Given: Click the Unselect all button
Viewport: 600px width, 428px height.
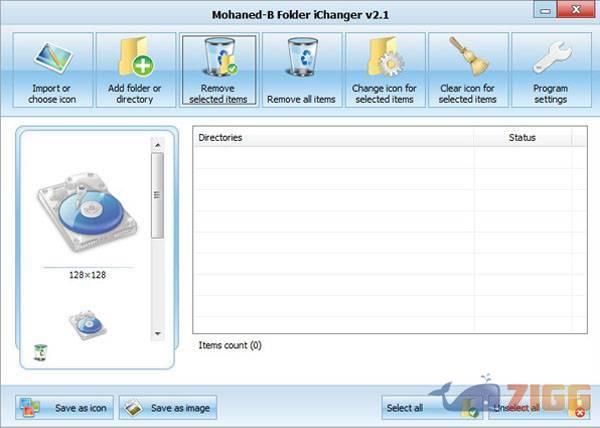Looking at the screenshot, I should click(x=538, y=408).
